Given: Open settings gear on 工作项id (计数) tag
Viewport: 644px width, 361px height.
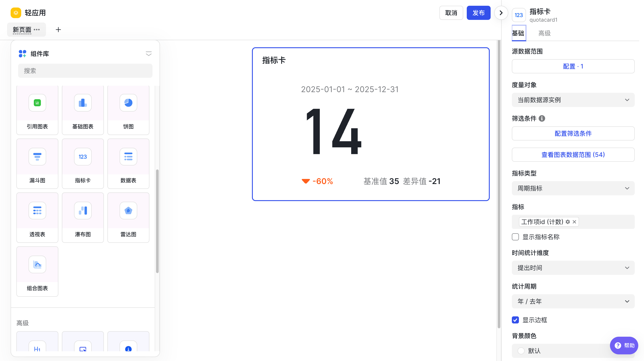Looking at the screenshot, I should [568, 222].
